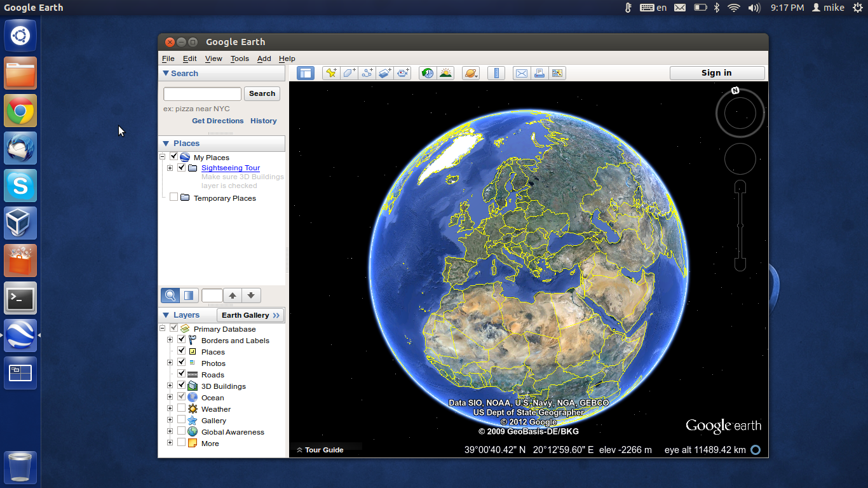The image size is (868, 488).
Task: Add a polygon from the toolbar
Action: [x=349, y=73]
